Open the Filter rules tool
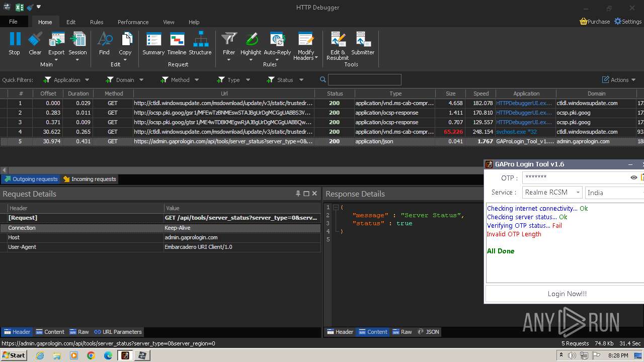Screen dimensions: 644x362 pos(229,46)
